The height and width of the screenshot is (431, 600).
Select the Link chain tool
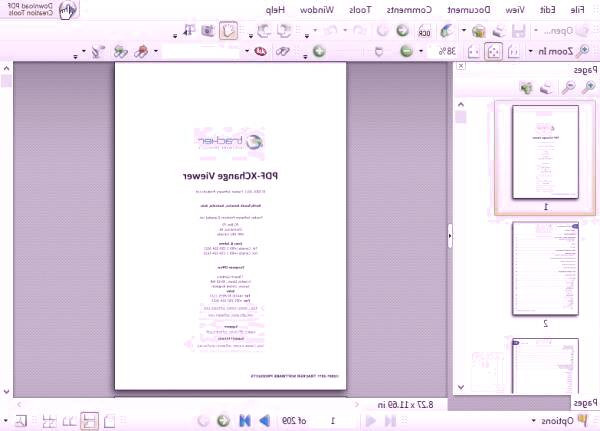click(x=282, y=51)
